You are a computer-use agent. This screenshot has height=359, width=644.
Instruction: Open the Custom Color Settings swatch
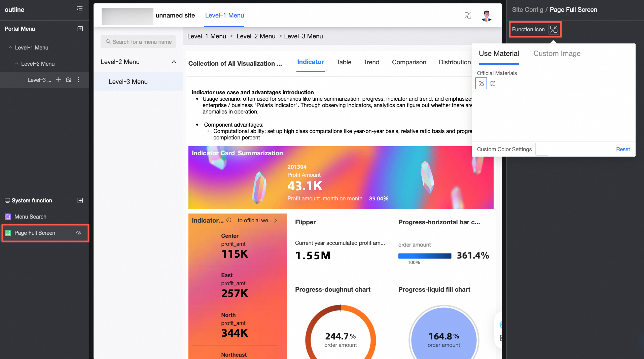click(x=541, y=149)
